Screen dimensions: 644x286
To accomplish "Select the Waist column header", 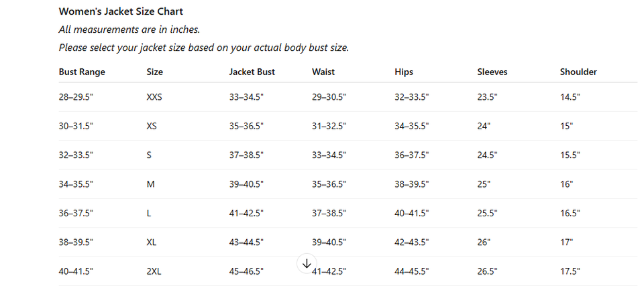I will tap(323, 72).
